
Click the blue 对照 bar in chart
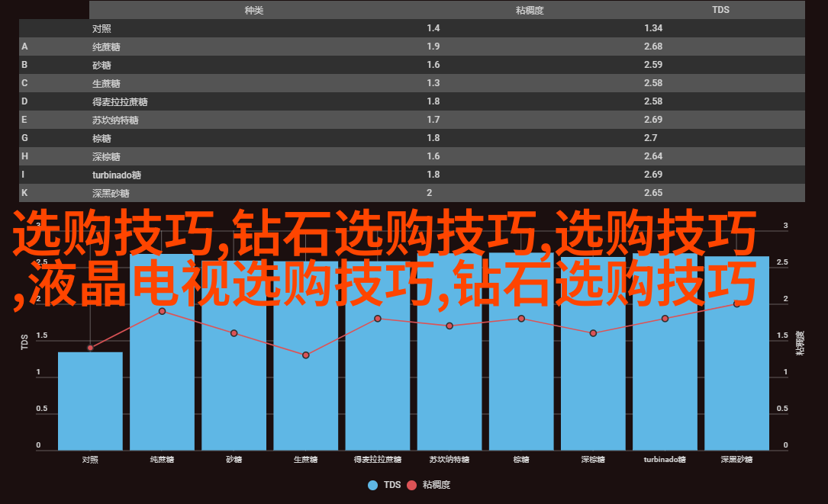pyautogui.click(x=90, y=401)
